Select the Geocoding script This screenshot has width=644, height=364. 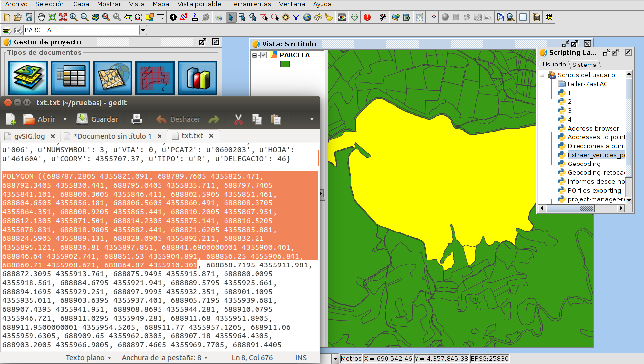584,164
